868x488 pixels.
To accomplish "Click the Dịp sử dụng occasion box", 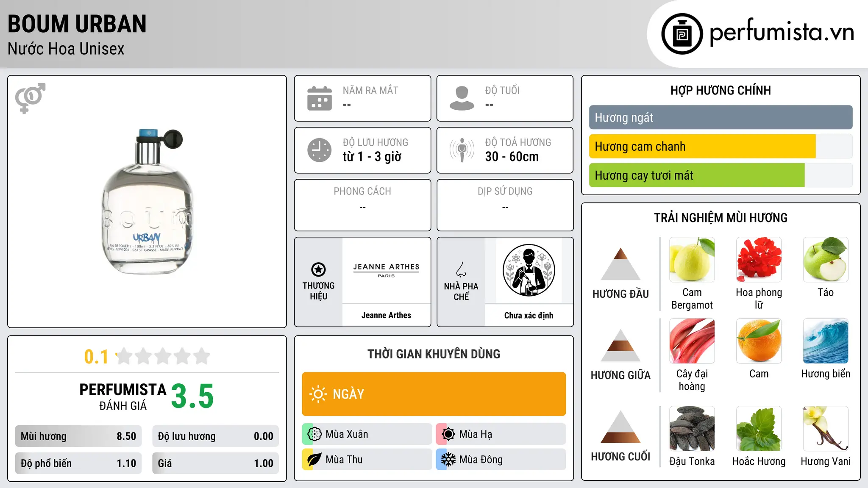I will pos(505,205).
